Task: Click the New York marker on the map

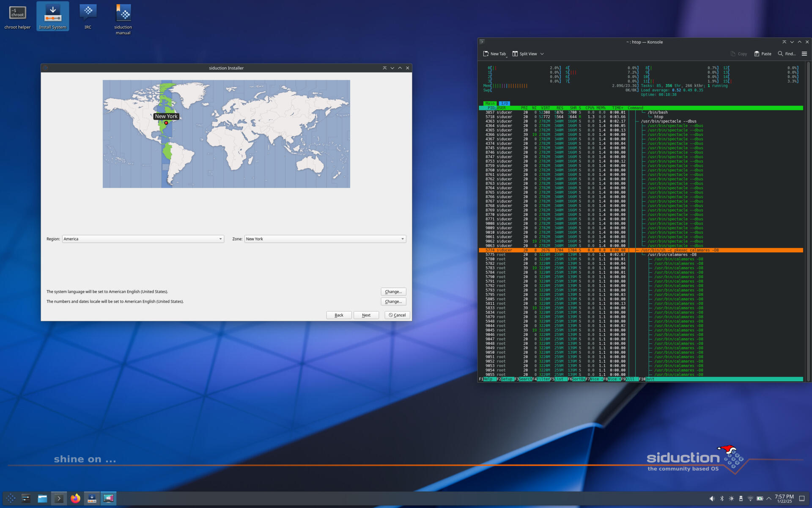Action: [166, 123]
